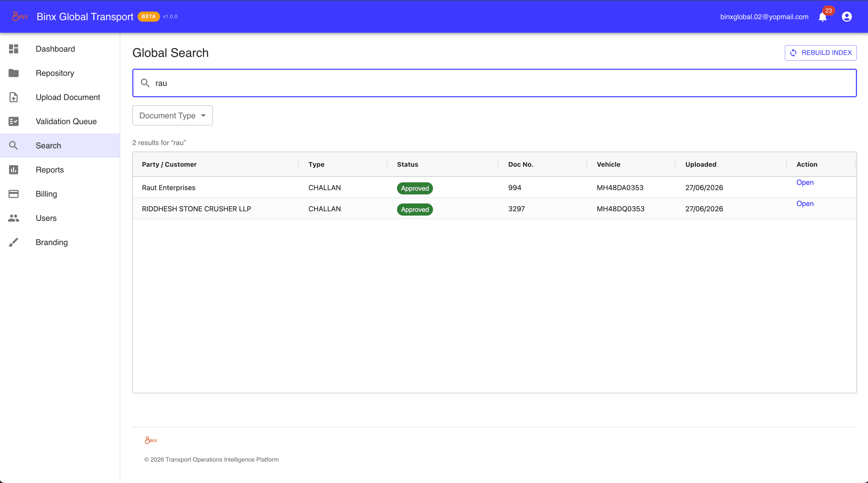This screenshot has height=483, width=868.
Task: Open Users management
Action: point(60,218)
